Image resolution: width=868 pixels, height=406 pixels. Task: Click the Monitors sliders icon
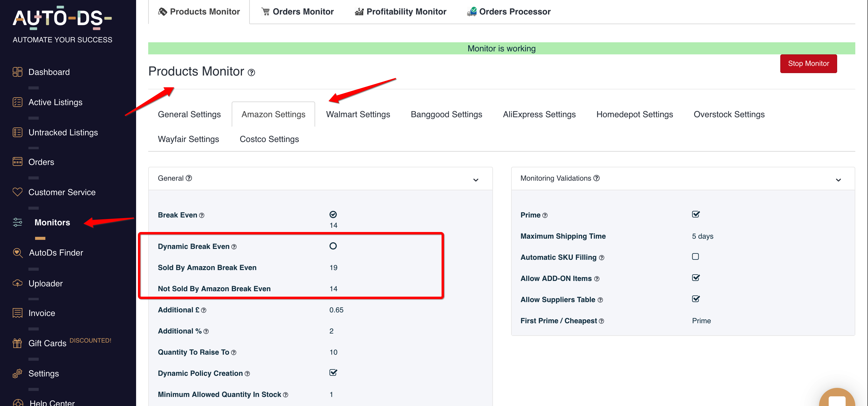17,222
